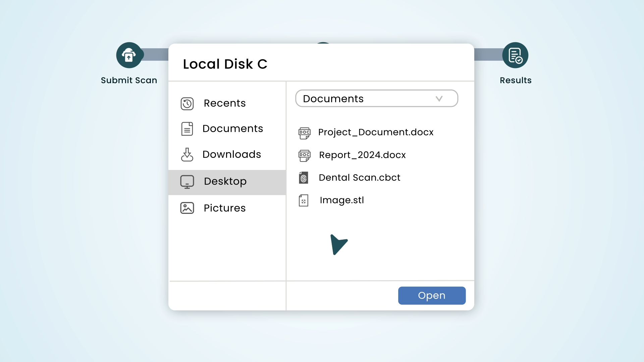
Task: Click the Project_Document.docx DOC icon
Action: coord(305,133)
